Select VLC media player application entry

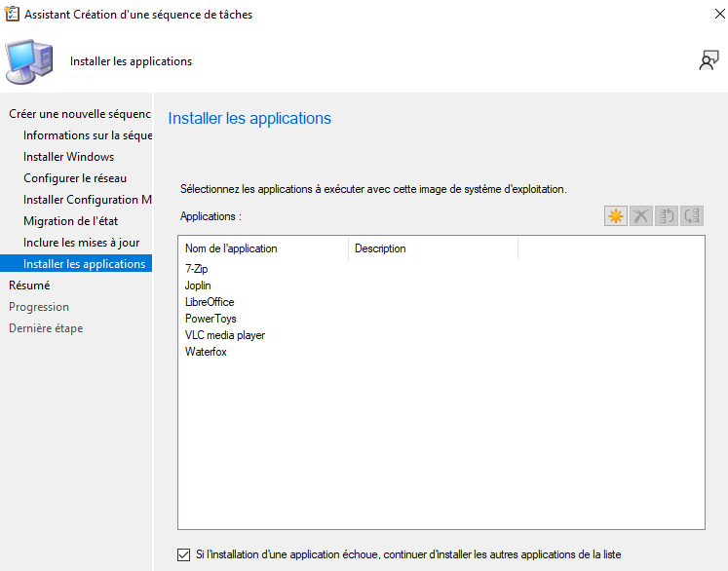[x=225, y=335]
